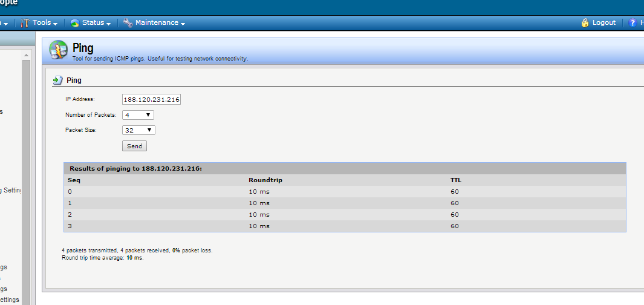Screen dimensions: 644x305
Task: Click Seq 2 row's TTL value
Action: pos(454,215)
